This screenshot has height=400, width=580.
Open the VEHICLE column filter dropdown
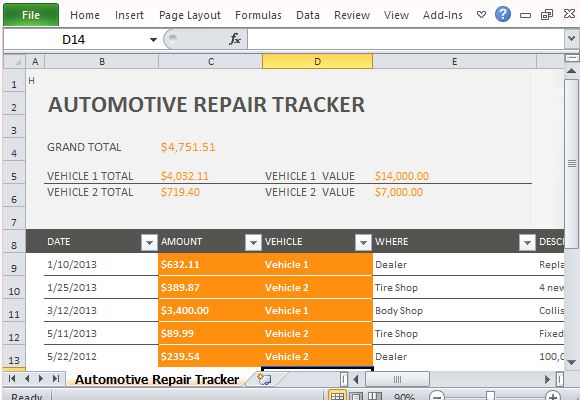(x=363, y=243)
